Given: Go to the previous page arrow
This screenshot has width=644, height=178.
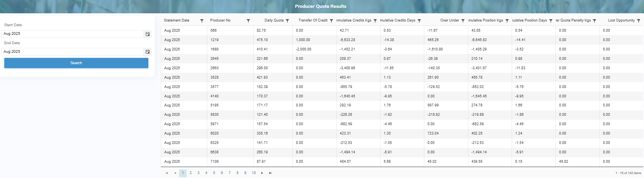Looking at the screenshot, I should tap(175, 173).
